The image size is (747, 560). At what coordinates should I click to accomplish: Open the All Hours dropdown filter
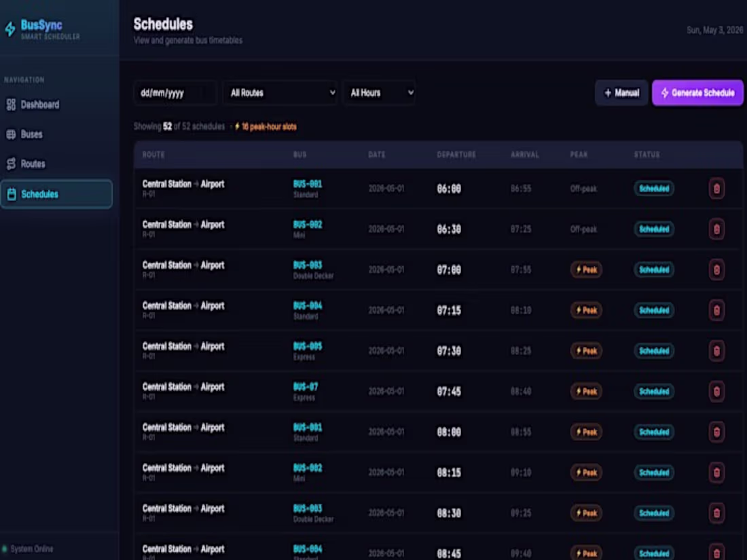click(380, 93)
